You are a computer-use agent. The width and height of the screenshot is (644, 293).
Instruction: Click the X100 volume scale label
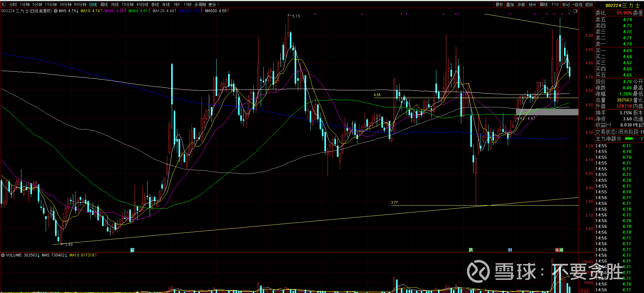pos(584,291)
